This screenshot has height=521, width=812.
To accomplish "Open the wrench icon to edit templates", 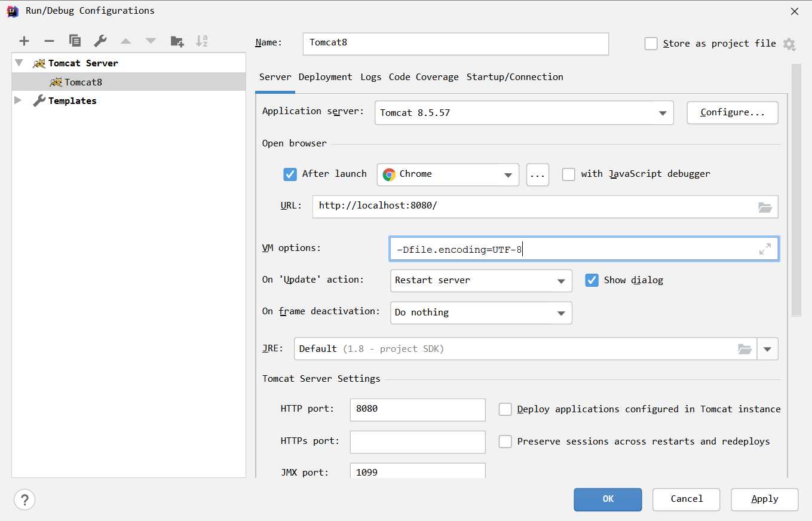I will pyautogui.click(x=100, y=41).
